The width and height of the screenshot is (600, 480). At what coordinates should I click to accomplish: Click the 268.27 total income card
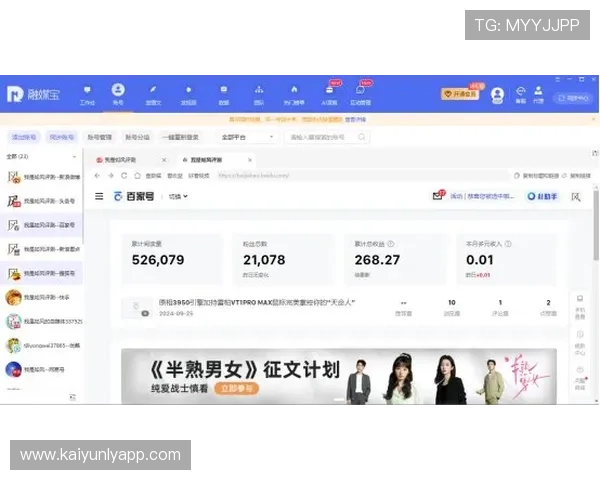395,259
